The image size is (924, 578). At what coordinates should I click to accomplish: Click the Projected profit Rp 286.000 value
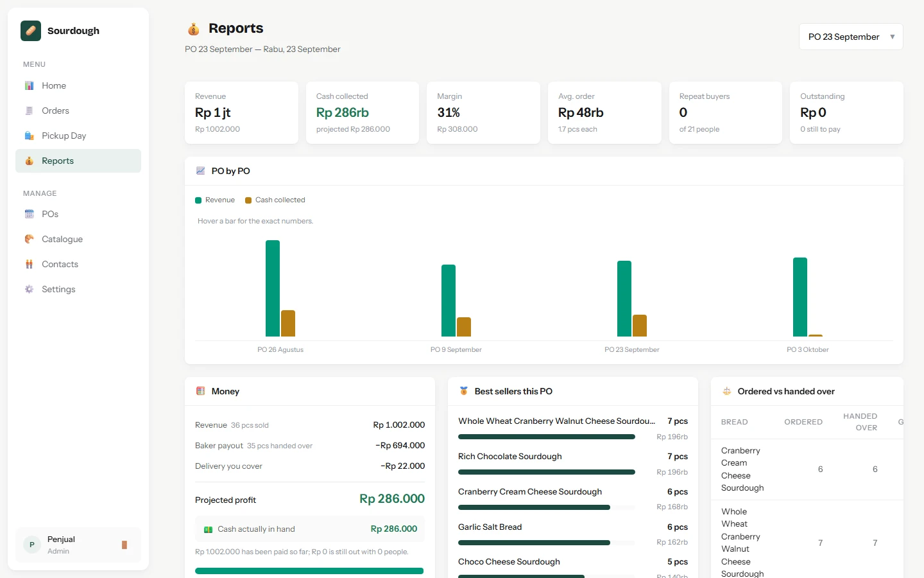coord(392,499)
